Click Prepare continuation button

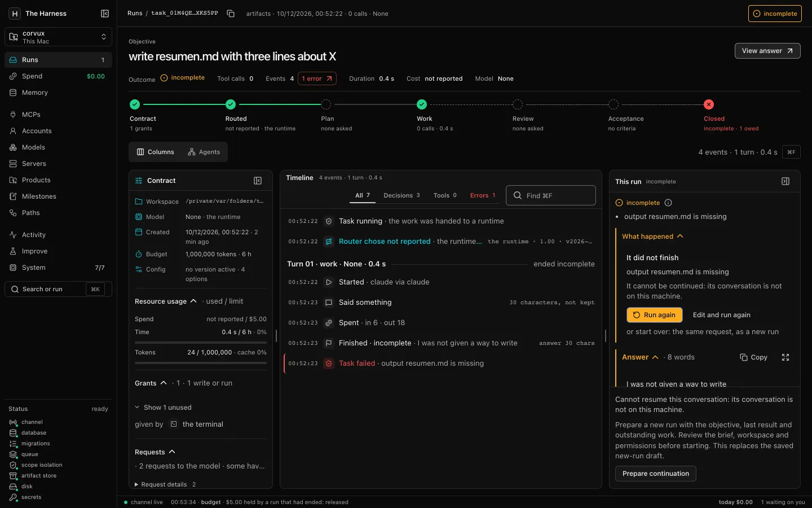[x=656, y=474]
